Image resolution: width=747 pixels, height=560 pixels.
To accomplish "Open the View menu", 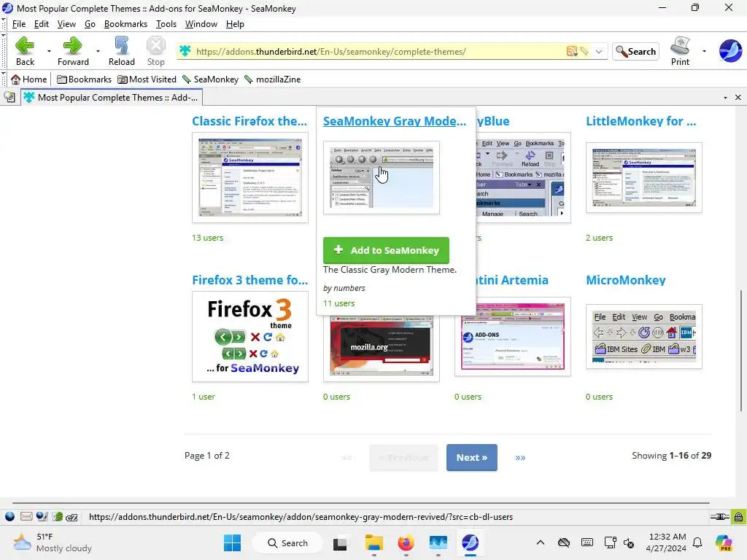I will tap(66, 24).
